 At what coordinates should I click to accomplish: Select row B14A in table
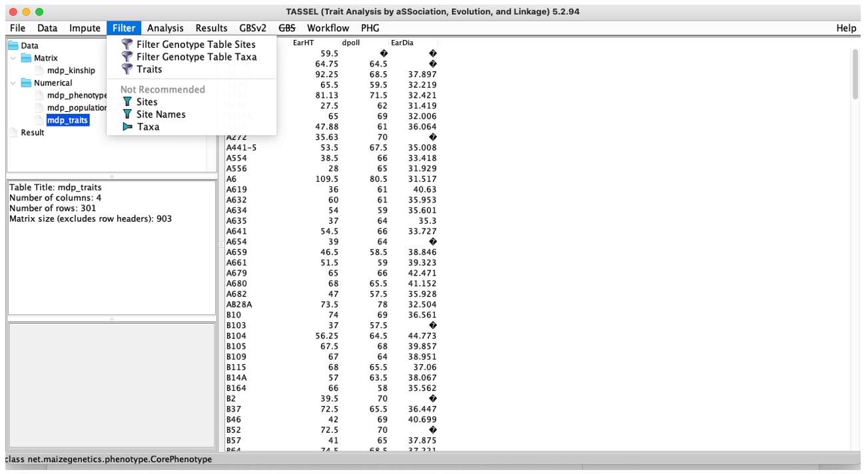tap(332, 377)
